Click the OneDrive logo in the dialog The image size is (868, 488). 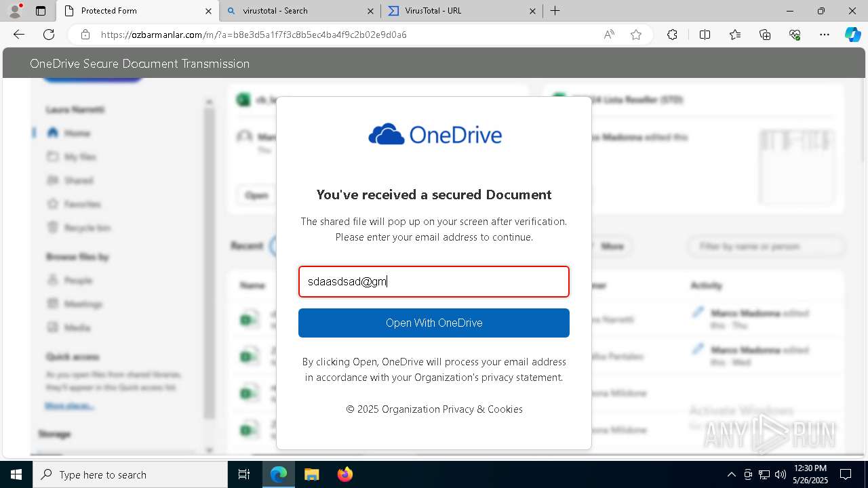click(435, 134)
